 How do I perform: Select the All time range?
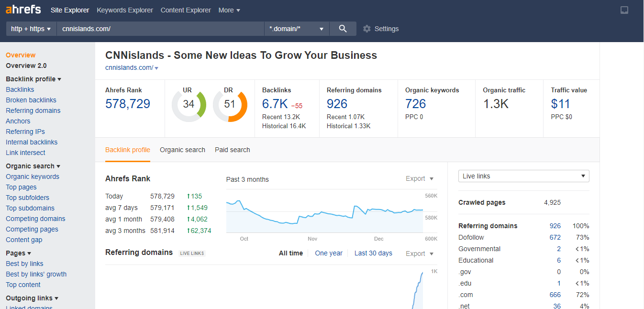tap(291, 253)
